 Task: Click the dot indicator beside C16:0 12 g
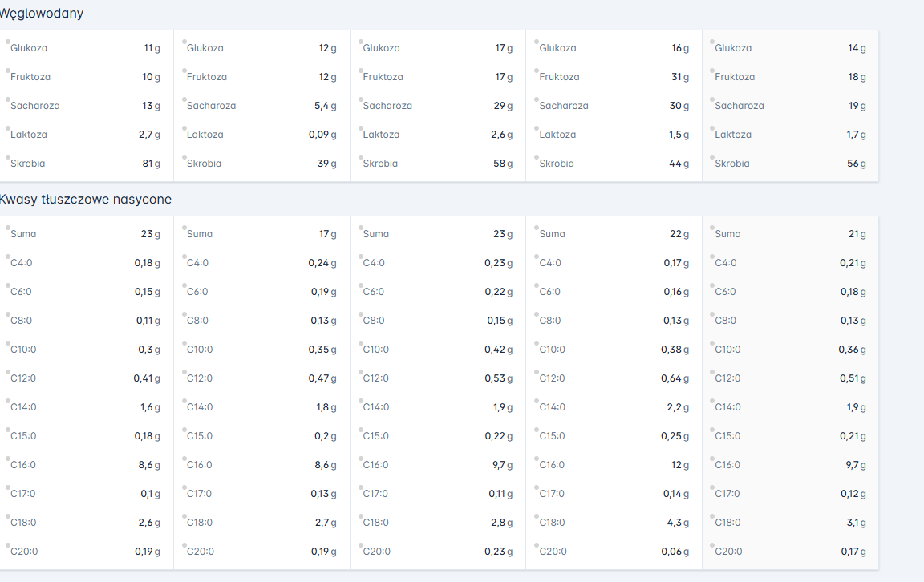coord(537,459)
